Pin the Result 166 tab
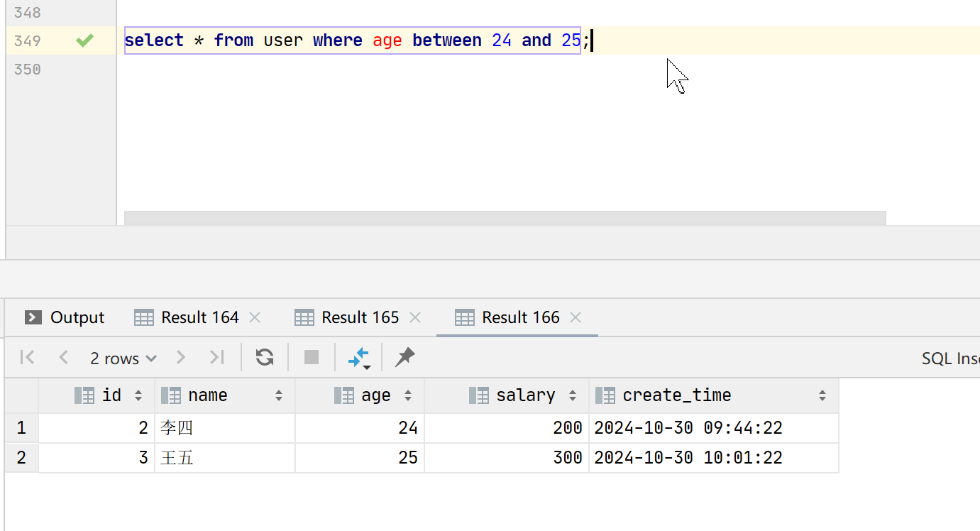This screenshot has width=980, height=531. click(x=405, y=357)
